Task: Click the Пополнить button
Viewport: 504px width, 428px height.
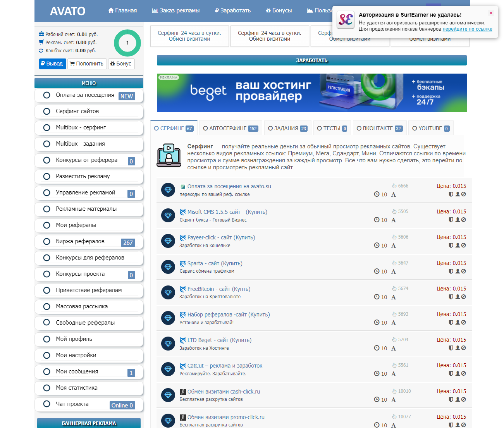Action: (x=87, y=64)
